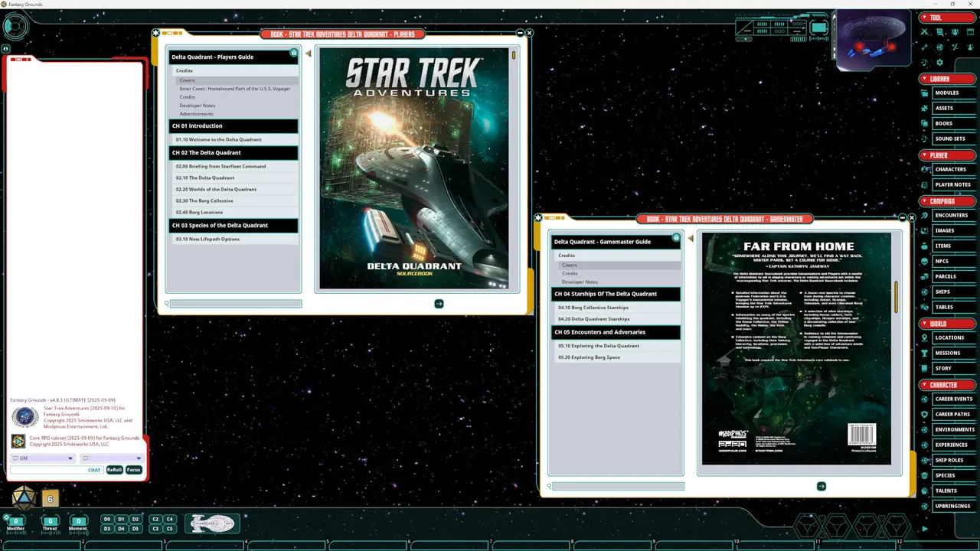Click the Items pouch icon
The height and width of the screenshot is (551, 980).
click(925, 246)
